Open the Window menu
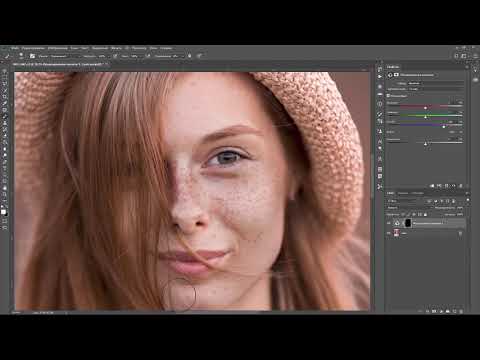This screenshot has height=360, width=480. click(x=153, y=48)
